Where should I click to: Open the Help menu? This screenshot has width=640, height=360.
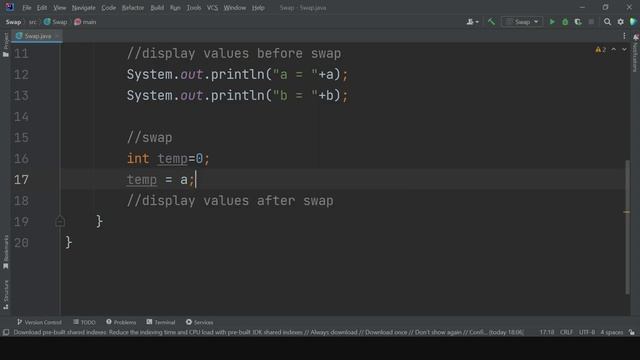[258, 8]
